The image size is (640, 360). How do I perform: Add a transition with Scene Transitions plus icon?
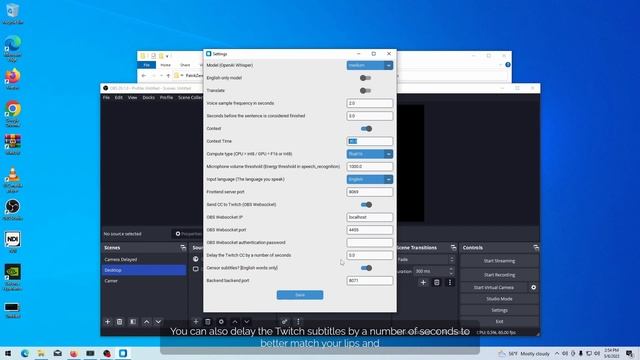click(423, 282)
